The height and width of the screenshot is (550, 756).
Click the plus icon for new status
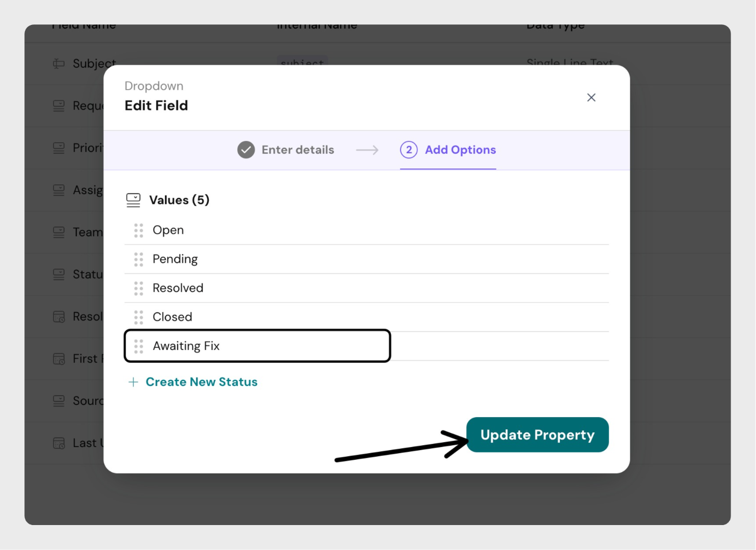click(x=133, y=382)
